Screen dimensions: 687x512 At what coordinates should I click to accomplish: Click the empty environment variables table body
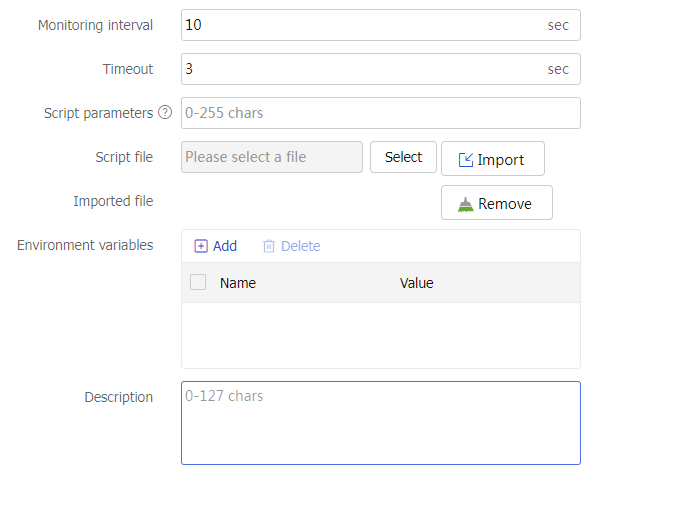point(380,335)
